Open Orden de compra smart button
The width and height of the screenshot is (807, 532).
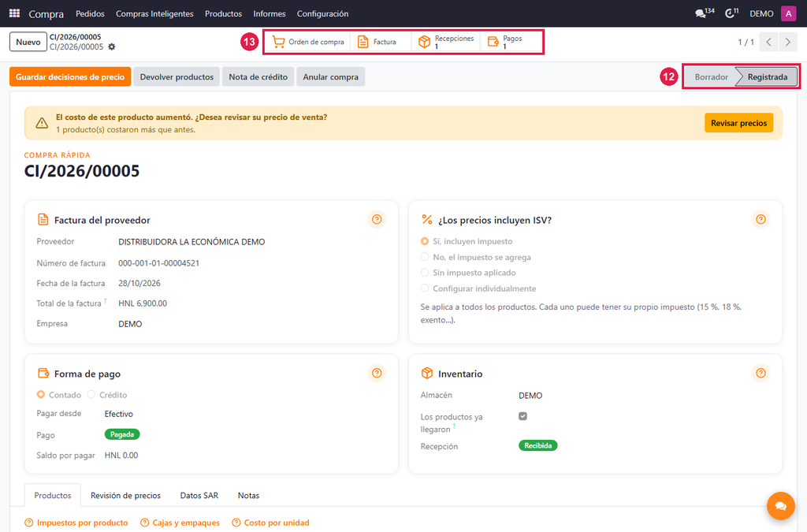coord(308,42)
